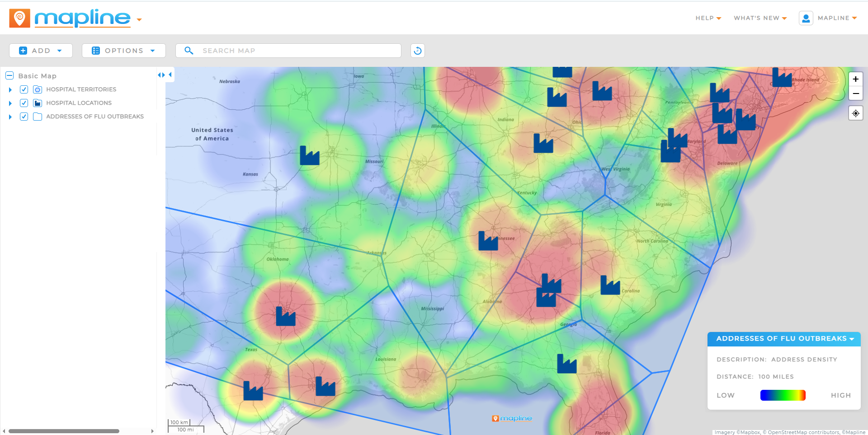This screenshot has width=868, height=435.
Task: Click the Mapline user profile icon
Action: pos(806,18)
